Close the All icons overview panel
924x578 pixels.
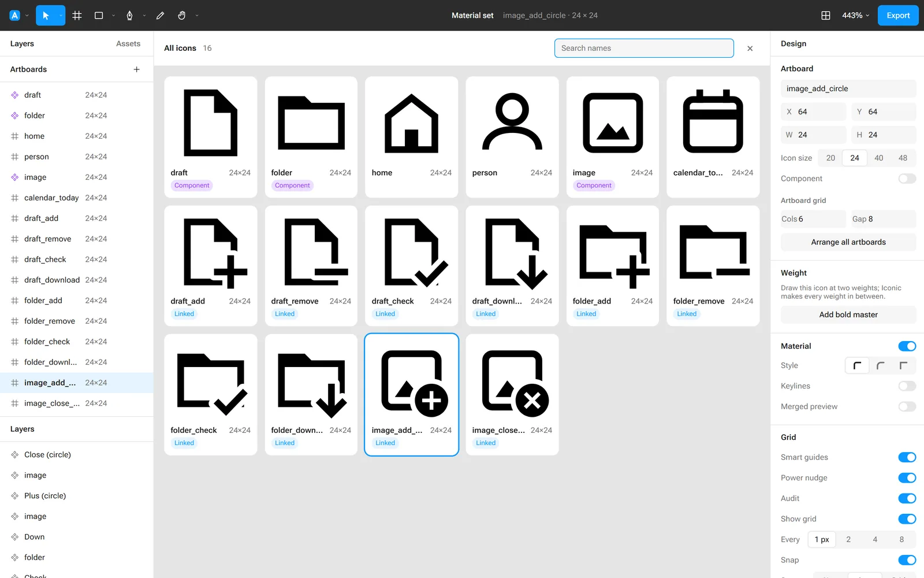[750, 49]
